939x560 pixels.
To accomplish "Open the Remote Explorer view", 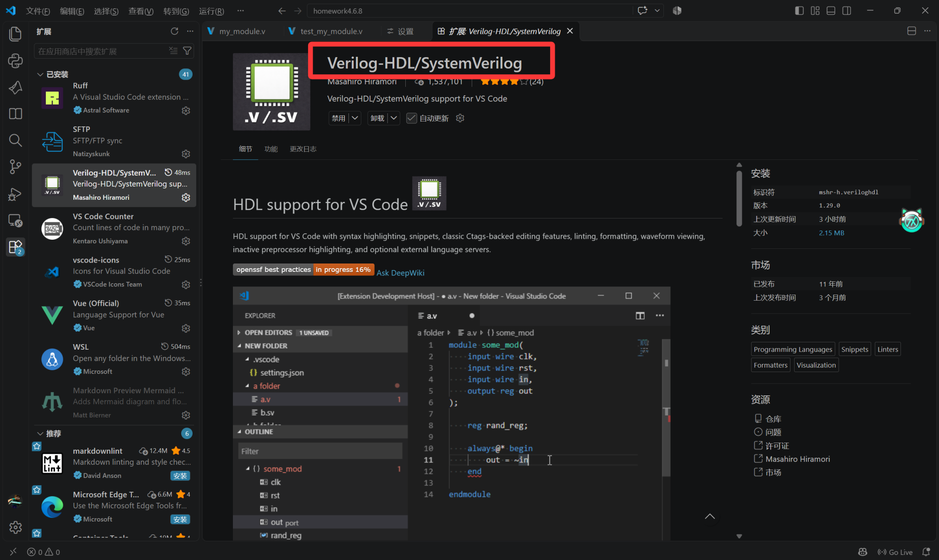I will (16, 221).
